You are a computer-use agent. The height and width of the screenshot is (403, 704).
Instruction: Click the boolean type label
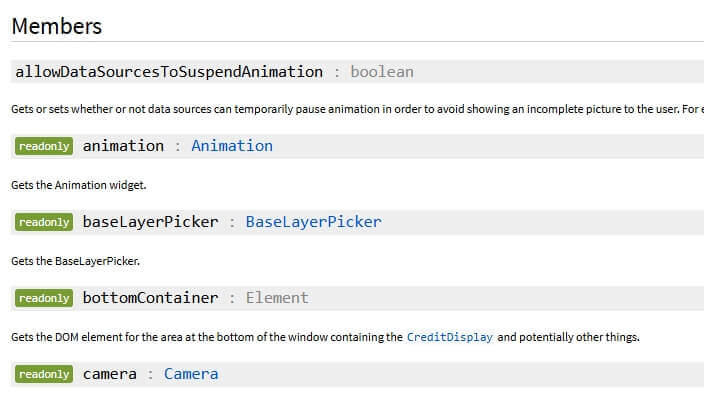[382, 72]
